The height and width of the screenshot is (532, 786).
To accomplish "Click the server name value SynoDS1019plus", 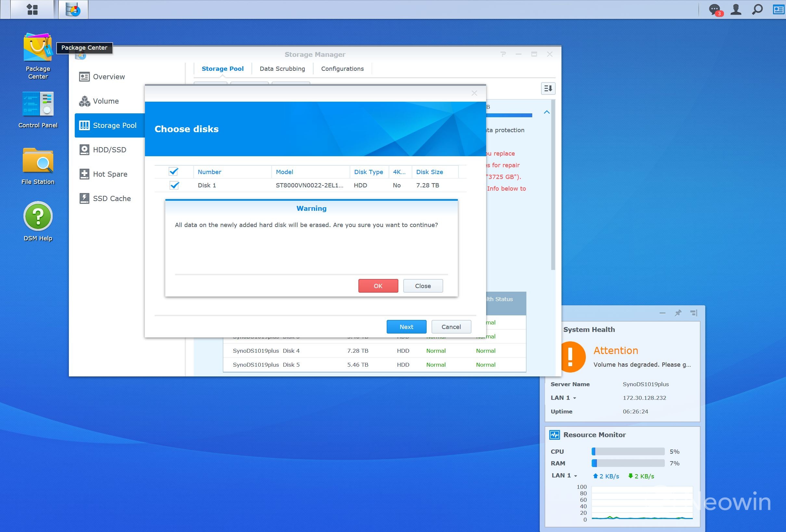I will pyautogui.click(x=646, y=384).
